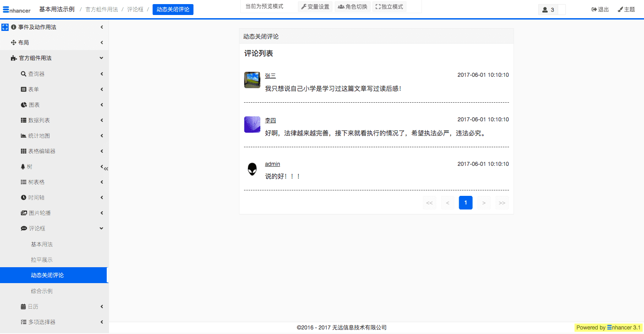The width and height of the screenshot is (644, 334).
Task: Click 官方组件用法 breadcrumb
Action: pyautogui.click(x=102, y=10)
